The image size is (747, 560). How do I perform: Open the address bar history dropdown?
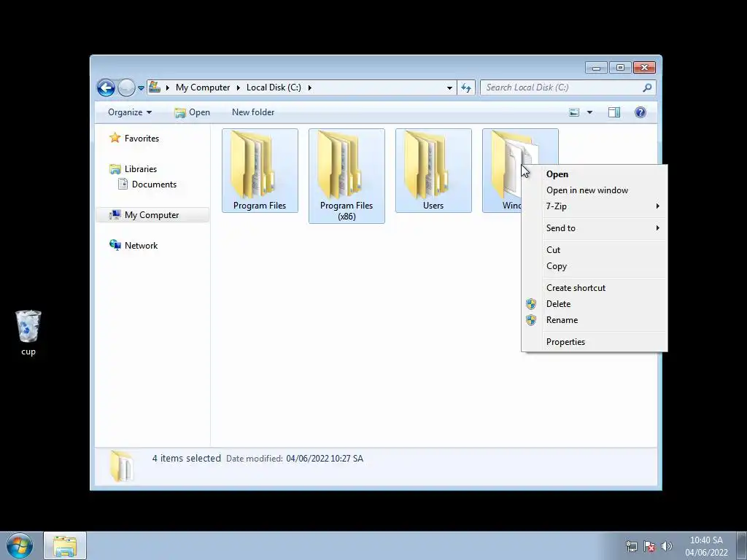(x=449, y=88)
